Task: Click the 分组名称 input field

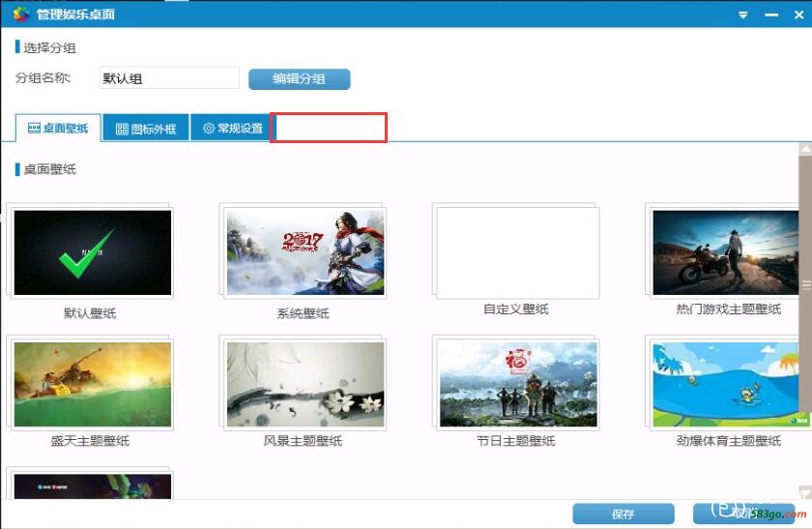Action: [169, 78]
